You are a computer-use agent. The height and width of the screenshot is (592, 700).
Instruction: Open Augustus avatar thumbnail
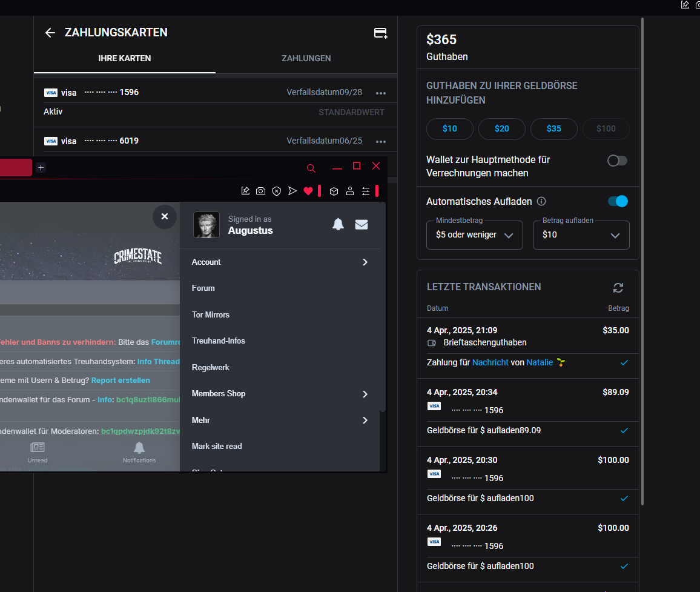[x=206, y=225]
